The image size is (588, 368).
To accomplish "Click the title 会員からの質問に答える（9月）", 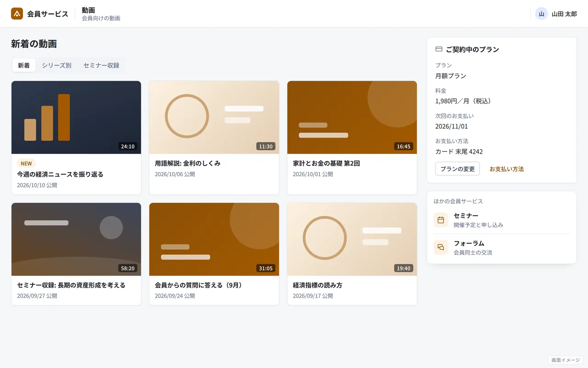I will (x=199, y=285).
